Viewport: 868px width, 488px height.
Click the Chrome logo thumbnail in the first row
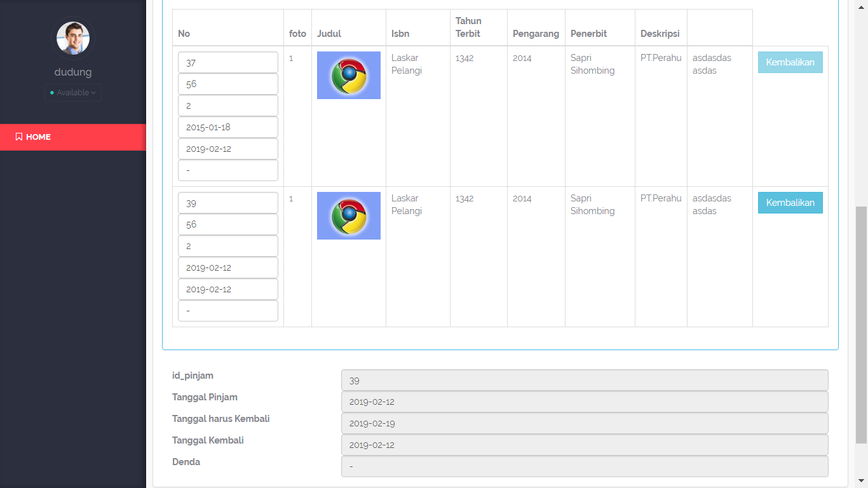(348, 76)
